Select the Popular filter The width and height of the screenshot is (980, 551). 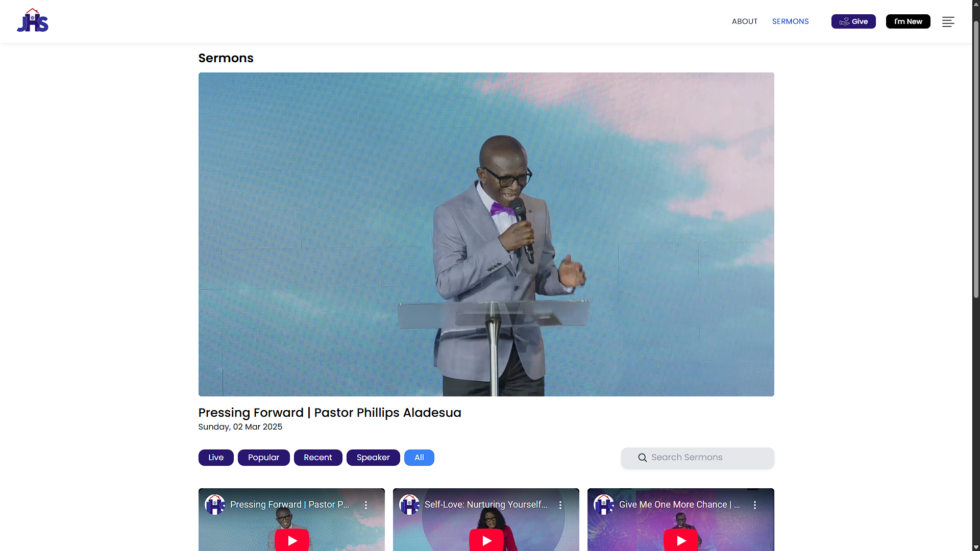[x=263, y=458]
